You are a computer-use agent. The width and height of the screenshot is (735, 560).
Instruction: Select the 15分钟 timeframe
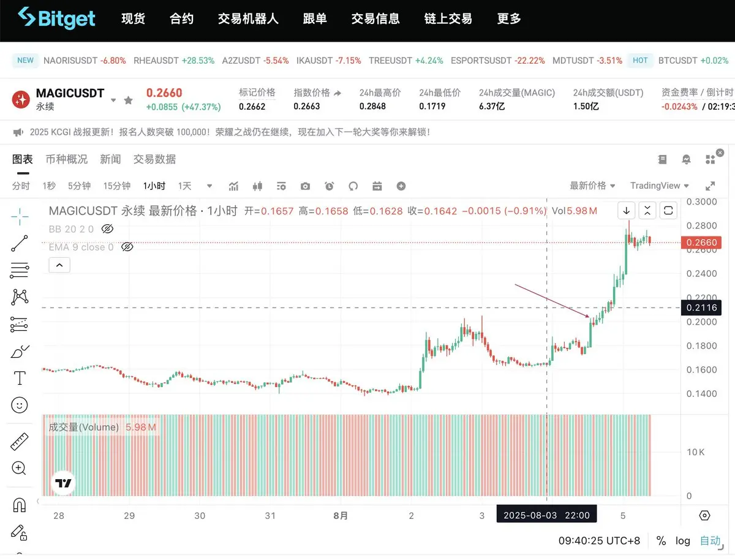[x=116, y=186]
